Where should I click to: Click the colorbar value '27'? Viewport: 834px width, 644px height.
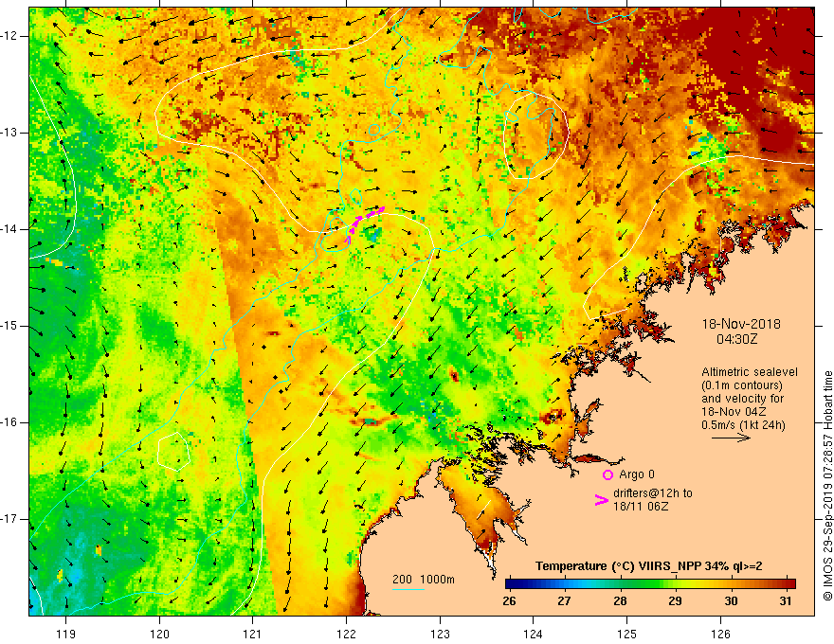(564, 600)
